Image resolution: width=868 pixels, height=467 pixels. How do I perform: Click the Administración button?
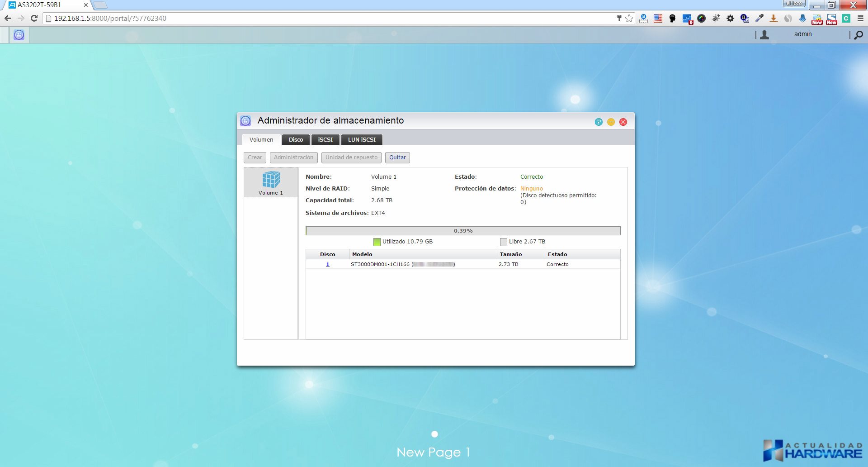point(293,157)
